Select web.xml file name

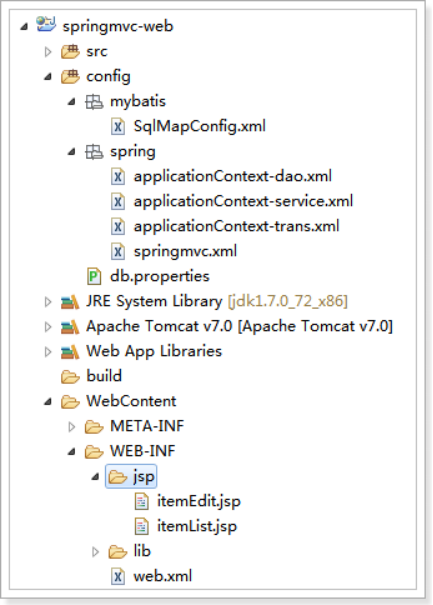162,576
